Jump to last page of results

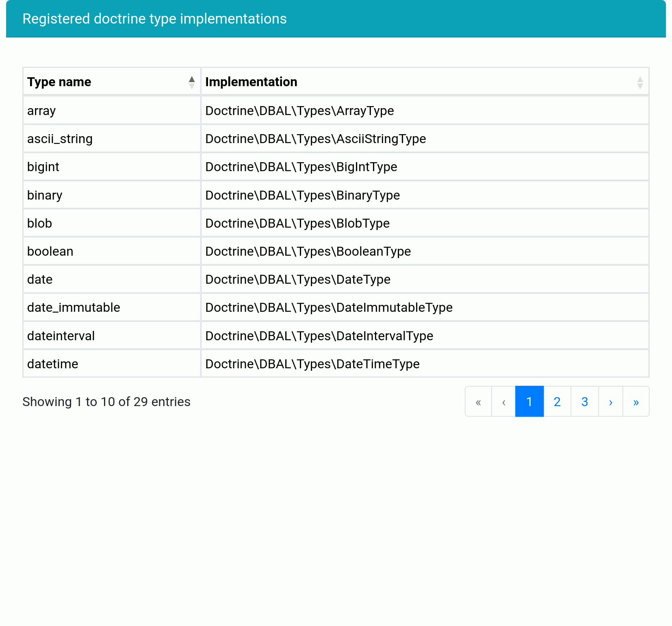tap(636, 402)
